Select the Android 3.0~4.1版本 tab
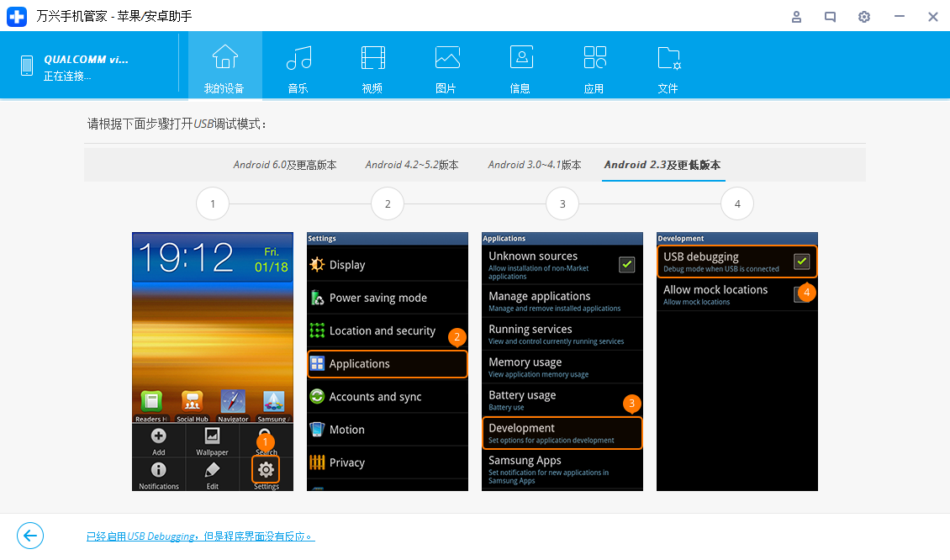This screenshot has height=560, width=950. pyautogui.click(x=535, y=165)
